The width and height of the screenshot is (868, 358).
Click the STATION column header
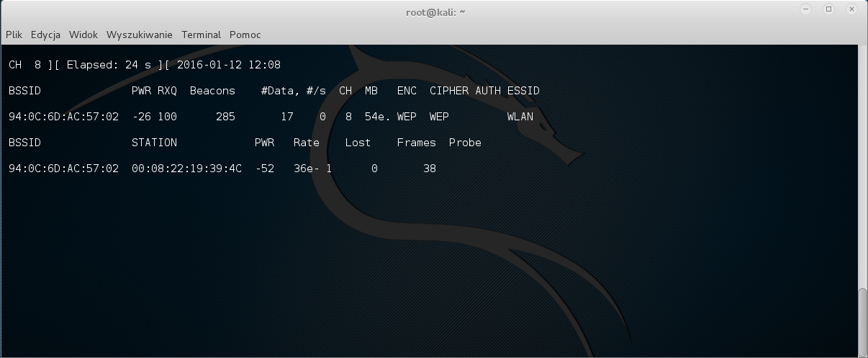click(x=154, y=143)
